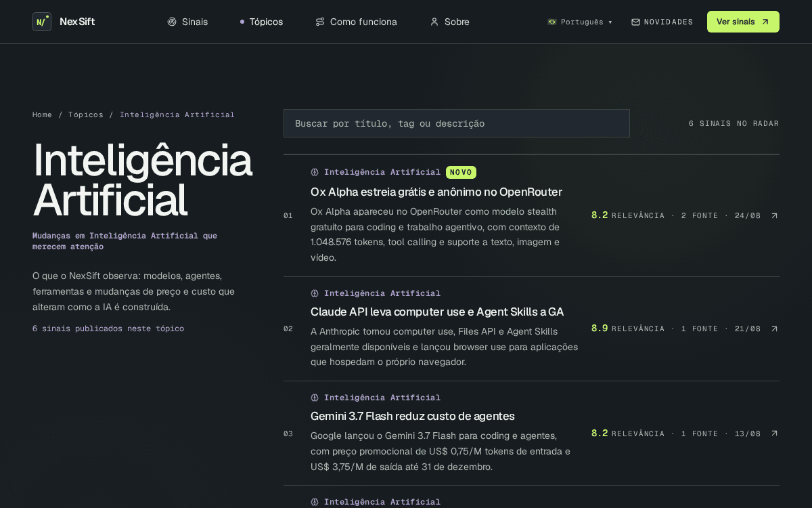Click topic icon above Claude API title
The image size is (812, 508).
(315, 293)
